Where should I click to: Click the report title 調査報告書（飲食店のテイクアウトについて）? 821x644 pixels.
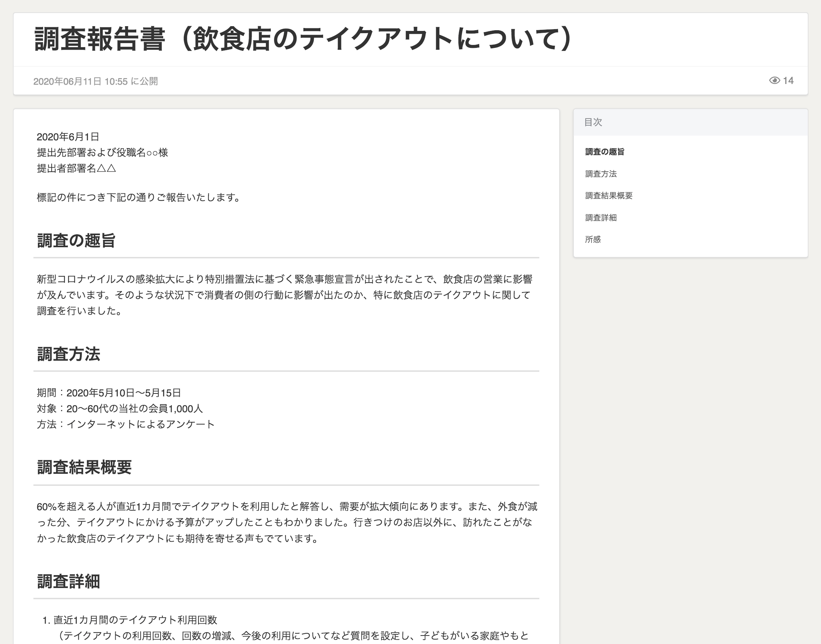pos(304,39)
